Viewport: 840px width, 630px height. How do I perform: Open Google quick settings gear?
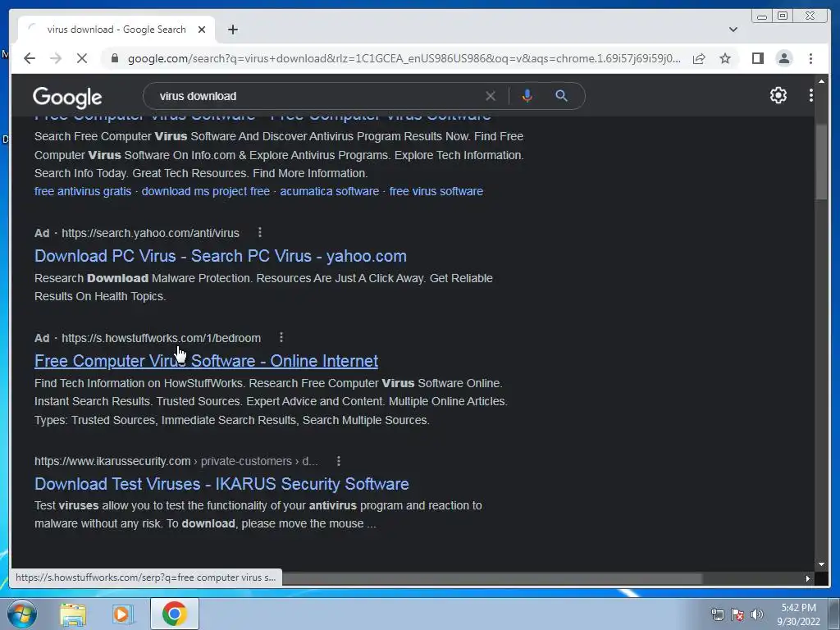pyautogui.click(x=778, y=95)
